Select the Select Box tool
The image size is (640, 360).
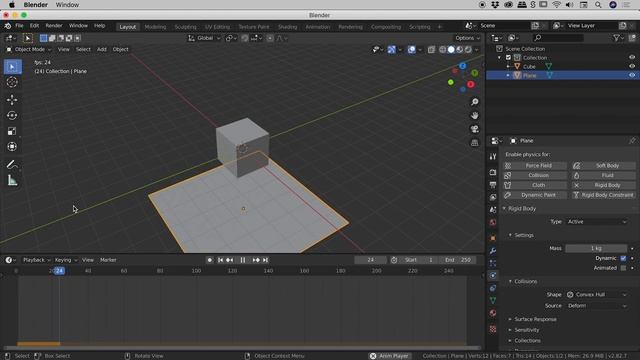coord(12,67)
